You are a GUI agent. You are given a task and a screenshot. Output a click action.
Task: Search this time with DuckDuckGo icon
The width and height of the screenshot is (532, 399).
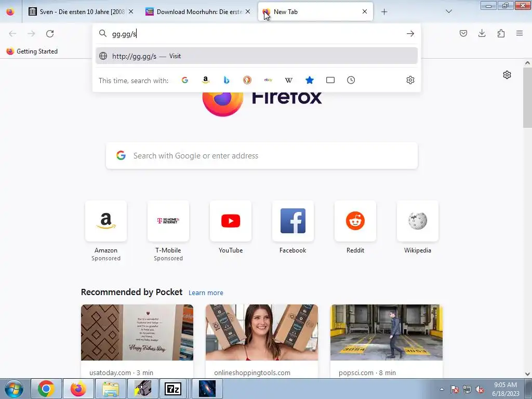[247, 80]
